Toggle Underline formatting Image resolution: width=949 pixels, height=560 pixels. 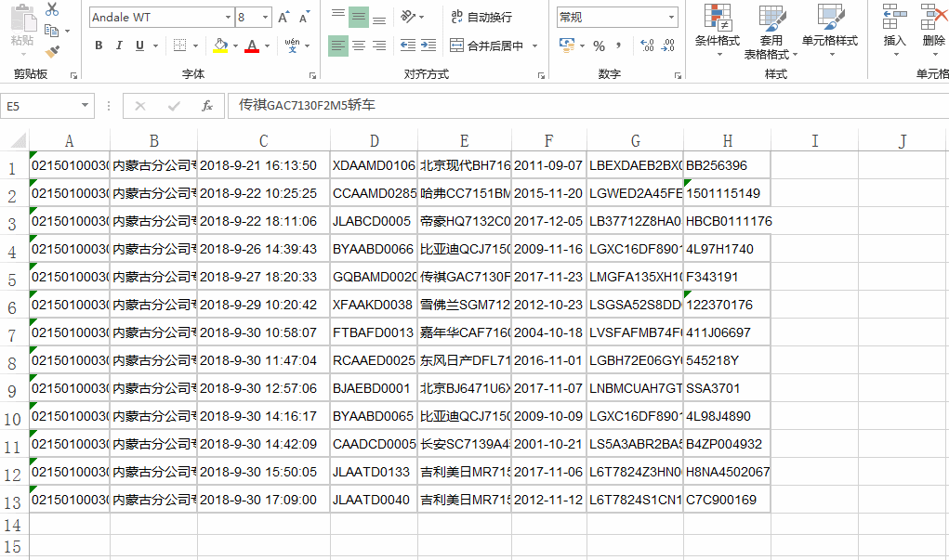(139, 46)
